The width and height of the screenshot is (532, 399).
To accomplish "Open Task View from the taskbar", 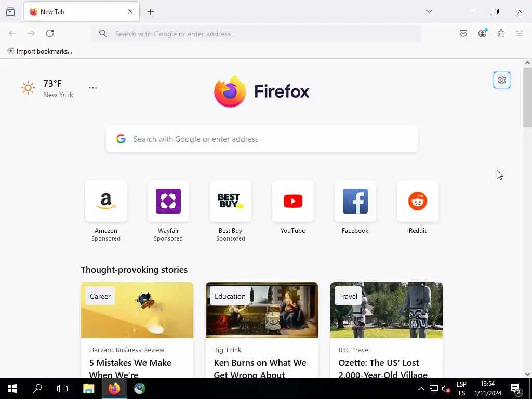I will pos(62,389).
